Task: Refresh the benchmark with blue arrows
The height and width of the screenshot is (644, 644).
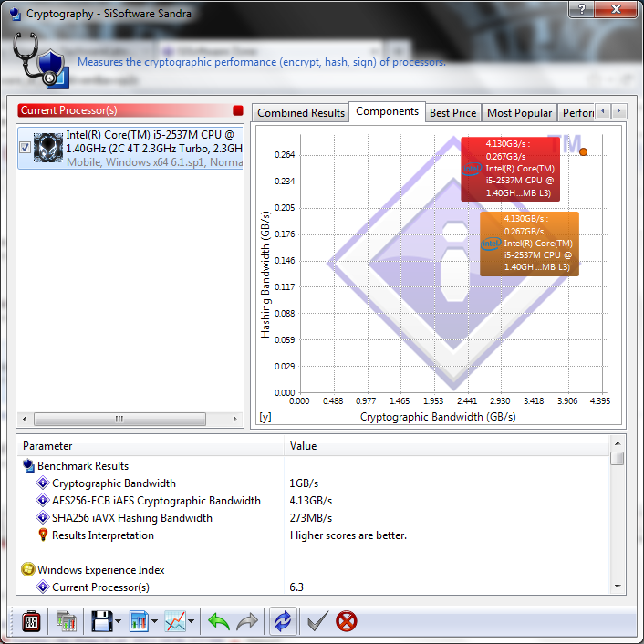Action: [x=283, y=621]
